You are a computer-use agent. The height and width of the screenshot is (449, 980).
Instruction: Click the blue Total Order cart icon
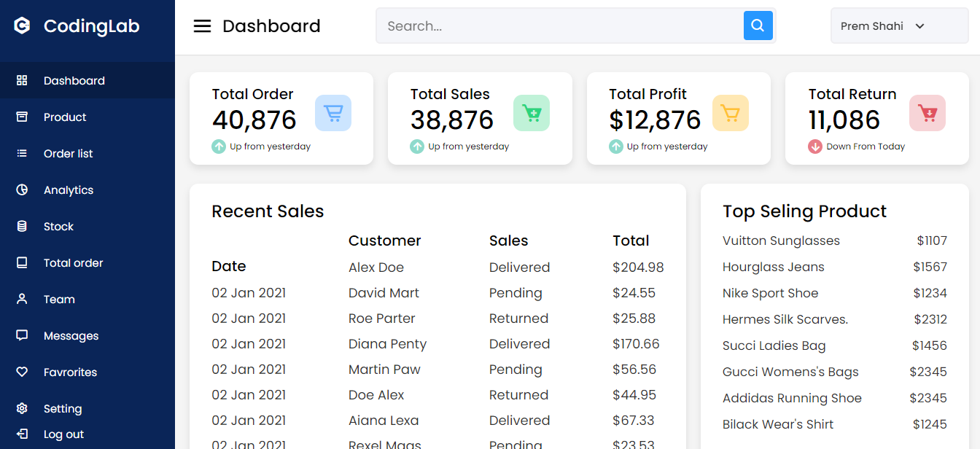[333, 113]
